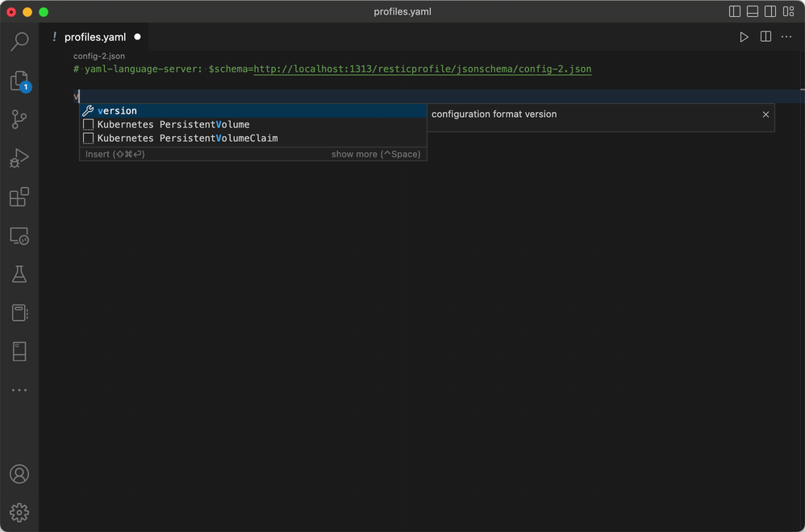
Task: Toggle the bottom panel layout
Action: point(753,12)
